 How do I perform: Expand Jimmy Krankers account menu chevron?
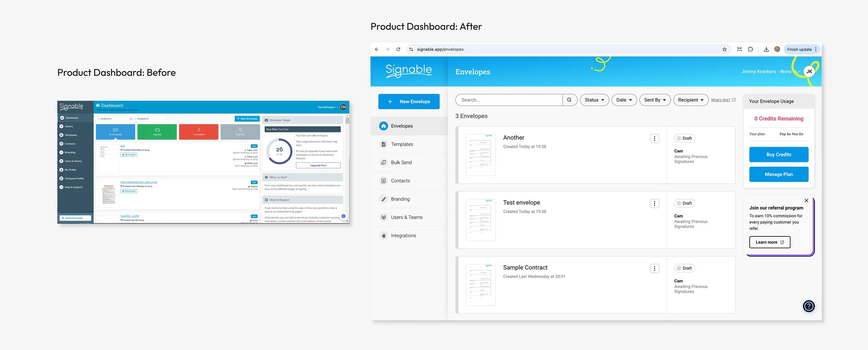(x=798, y=72)
